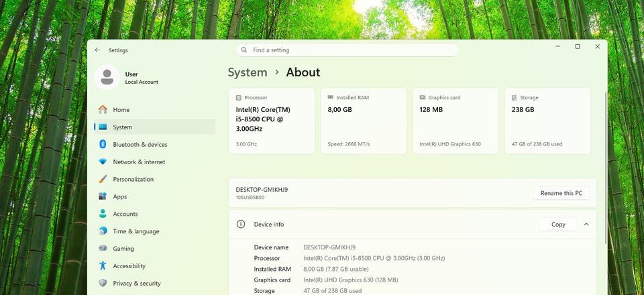
Task: Click the Processor chip icon on card
Action: tap(239, 98)
